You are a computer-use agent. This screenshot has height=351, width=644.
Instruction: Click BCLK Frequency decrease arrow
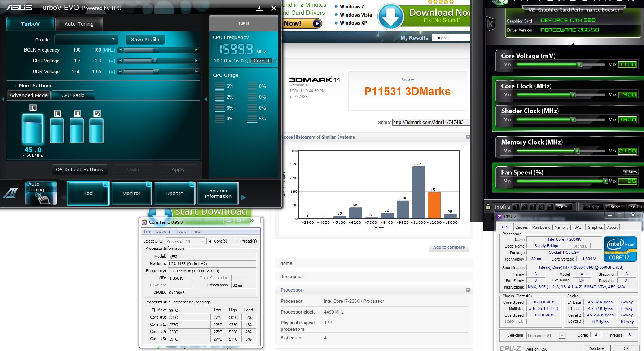tap(120, 50)
